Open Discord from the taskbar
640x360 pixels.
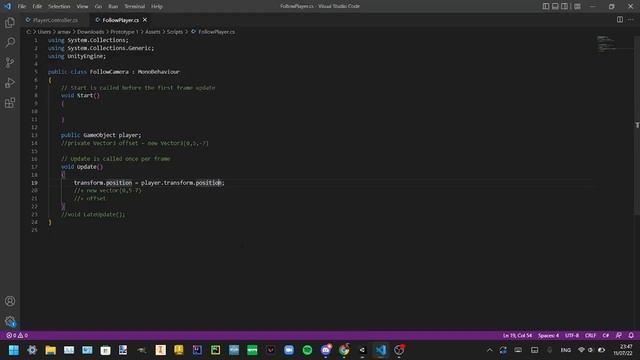tap(326, 350)
